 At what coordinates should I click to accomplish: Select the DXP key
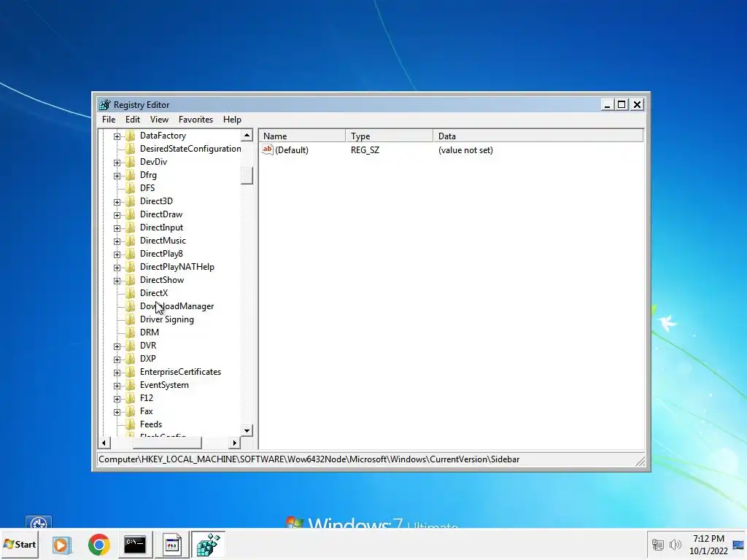(x=147, y=359)
